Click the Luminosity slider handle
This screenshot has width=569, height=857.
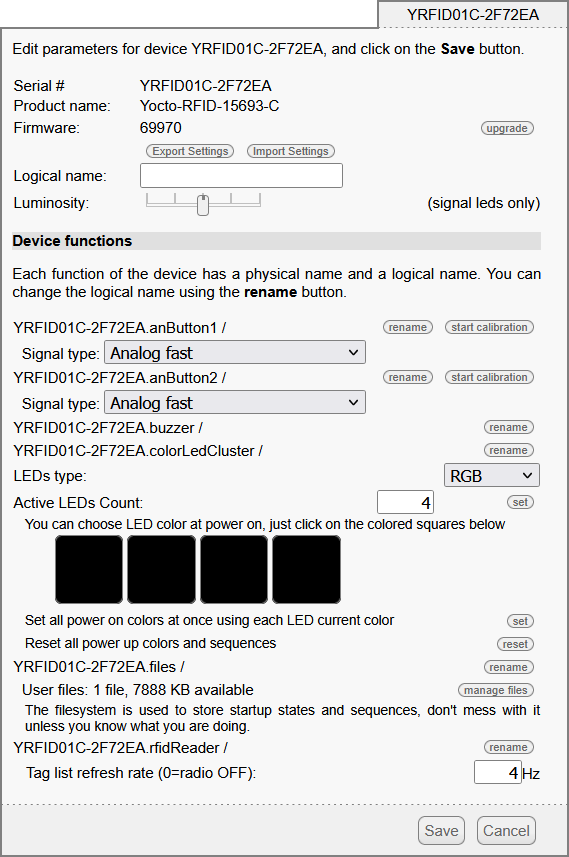(203, 205)
